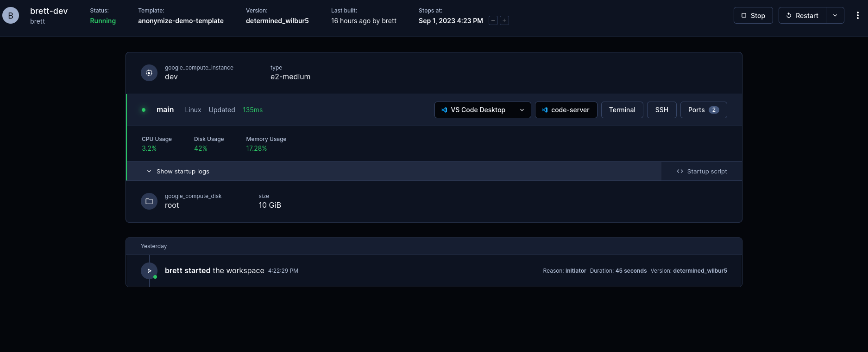Launch VS Code Desktop
Viewport: 868px width, 352px height.
473,110
